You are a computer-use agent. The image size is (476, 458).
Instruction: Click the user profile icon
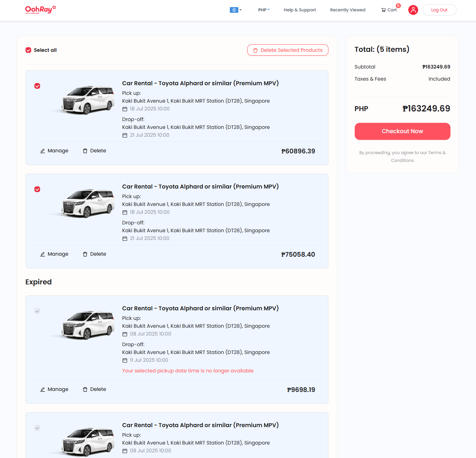(x=413, y=10)
